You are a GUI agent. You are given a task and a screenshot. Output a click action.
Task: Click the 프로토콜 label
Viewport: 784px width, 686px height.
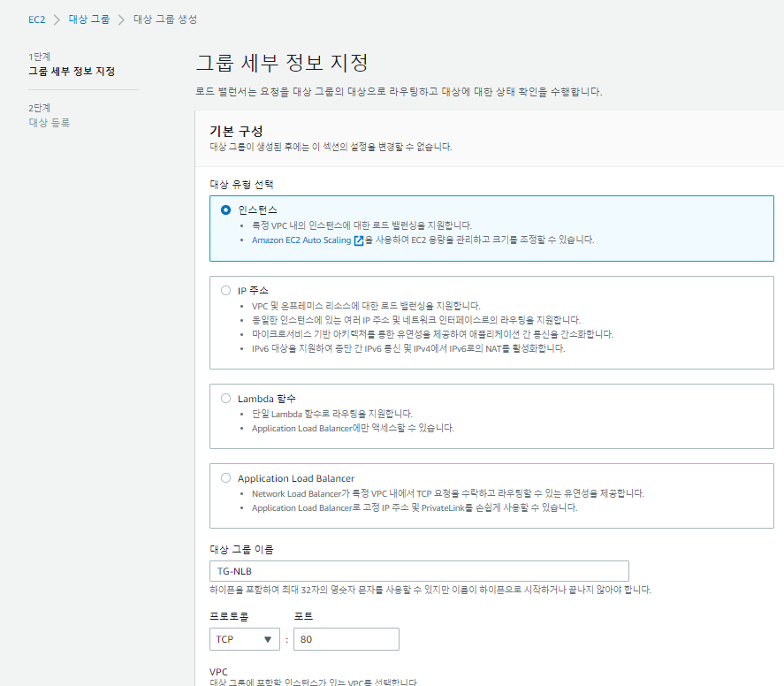click(229, 616)
